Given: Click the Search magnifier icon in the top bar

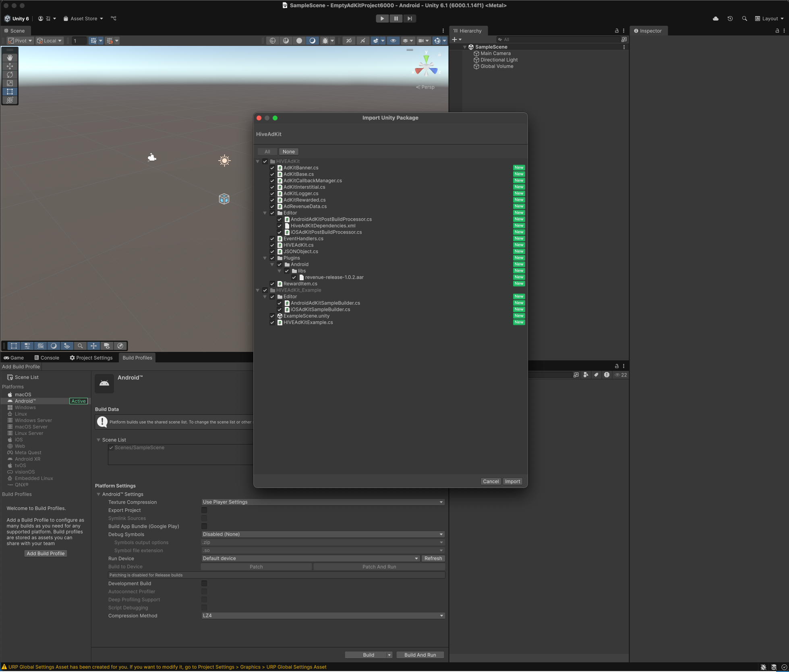Looking at the screenshot, I should [x=744, y=19].
